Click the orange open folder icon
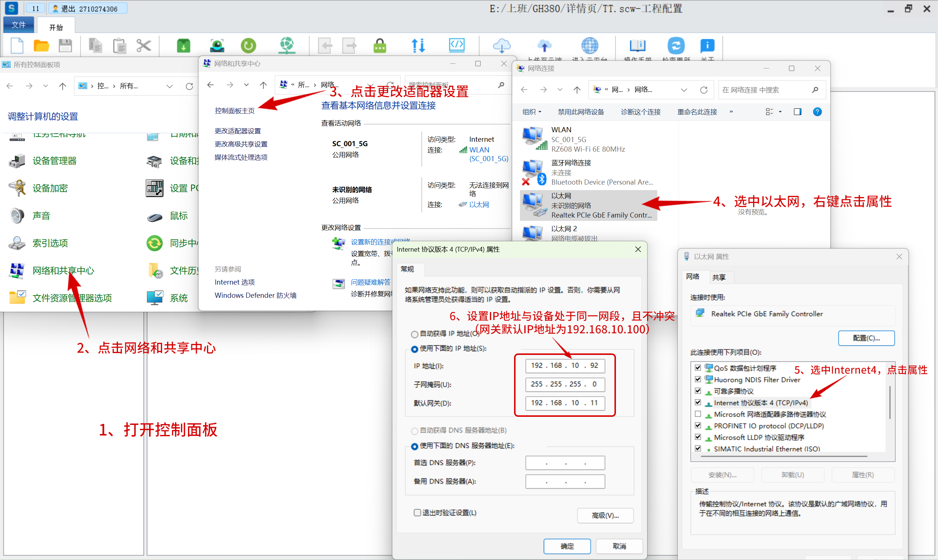938x560 pixels. 41,46
